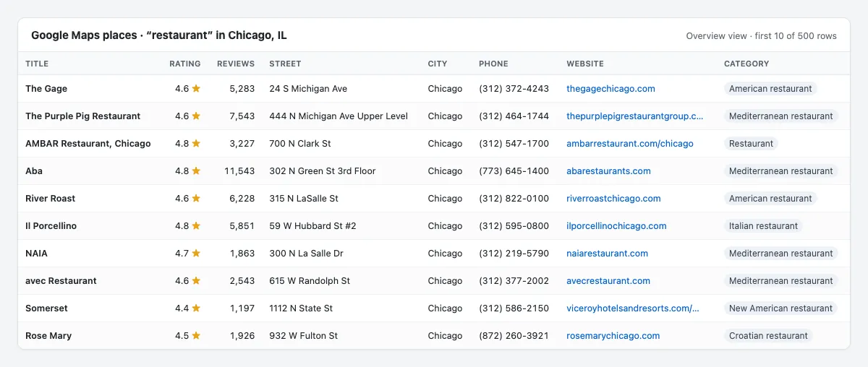Click the Italian restaurant category tag
Image resolution: width=868 pixels, height=367 pixels.
763,226
